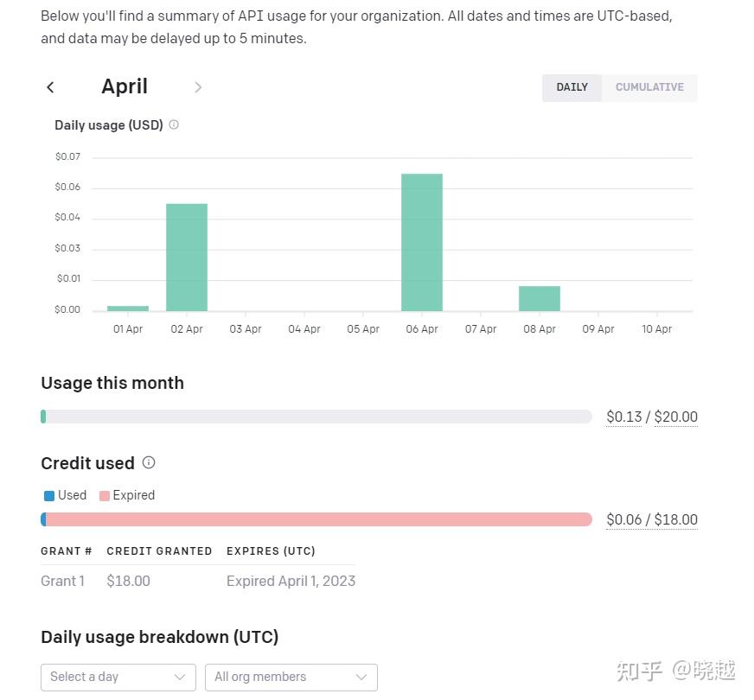Click the Usage this month progress bar
Screen dimensions: 754x700
point(316,417)
